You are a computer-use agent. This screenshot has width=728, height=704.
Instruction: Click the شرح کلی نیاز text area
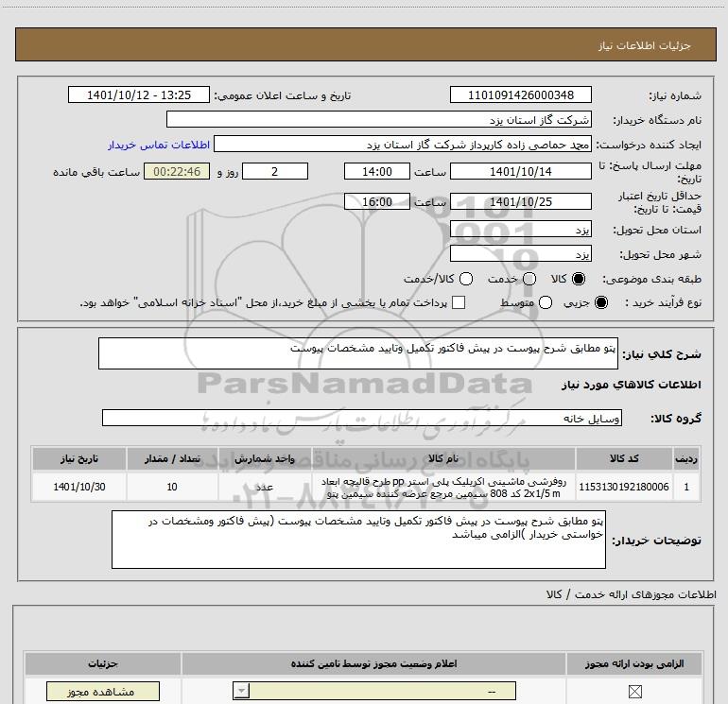(x=358, y=353)
